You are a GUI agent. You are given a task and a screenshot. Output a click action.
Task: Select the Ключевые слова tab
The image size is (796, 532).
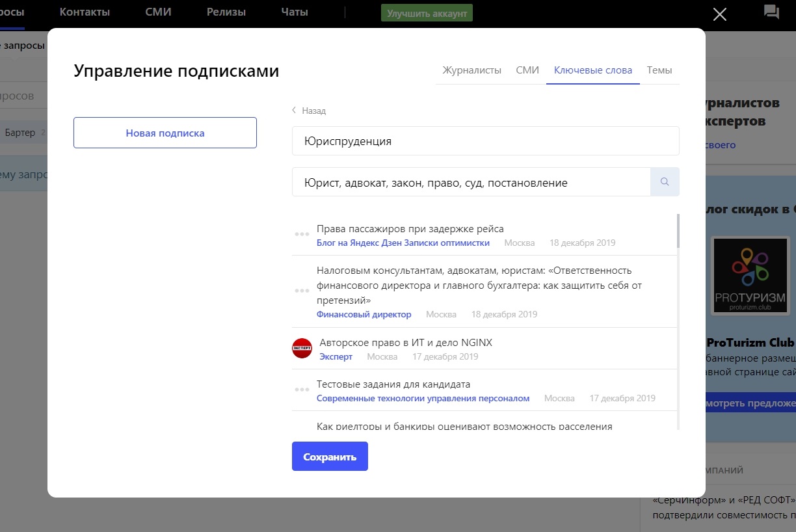[x=592, y=70]
